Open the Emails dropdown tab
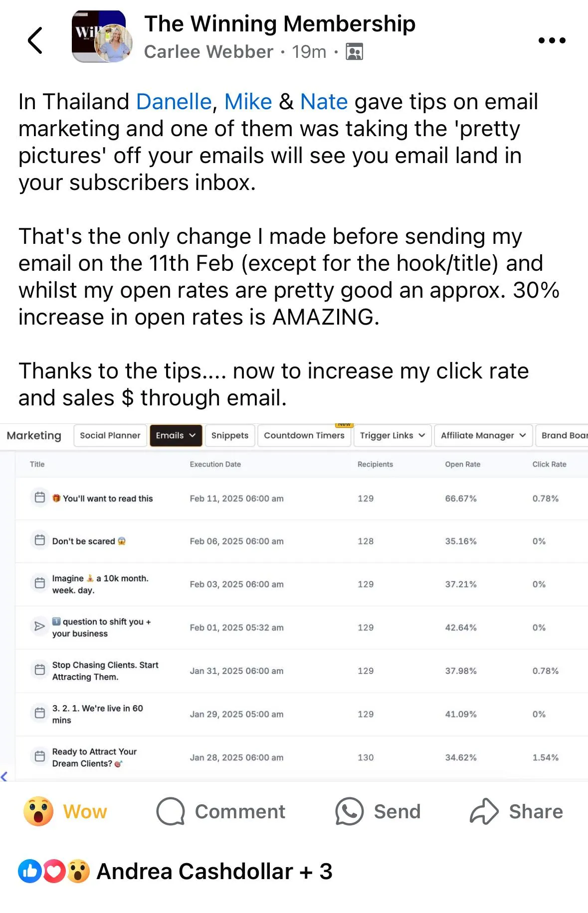The width and height of the screenshot is (588, 913). [176, 435]
